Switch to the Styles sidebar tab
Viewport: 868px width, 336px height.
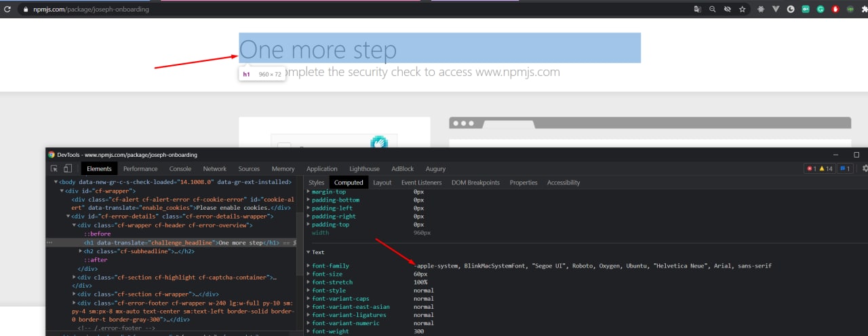(317, 183)
